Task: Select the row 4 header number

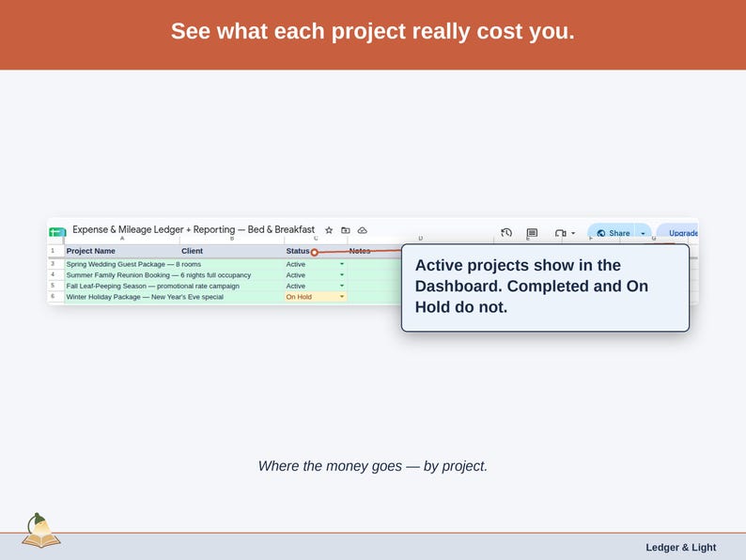Action: coord(55,274)
